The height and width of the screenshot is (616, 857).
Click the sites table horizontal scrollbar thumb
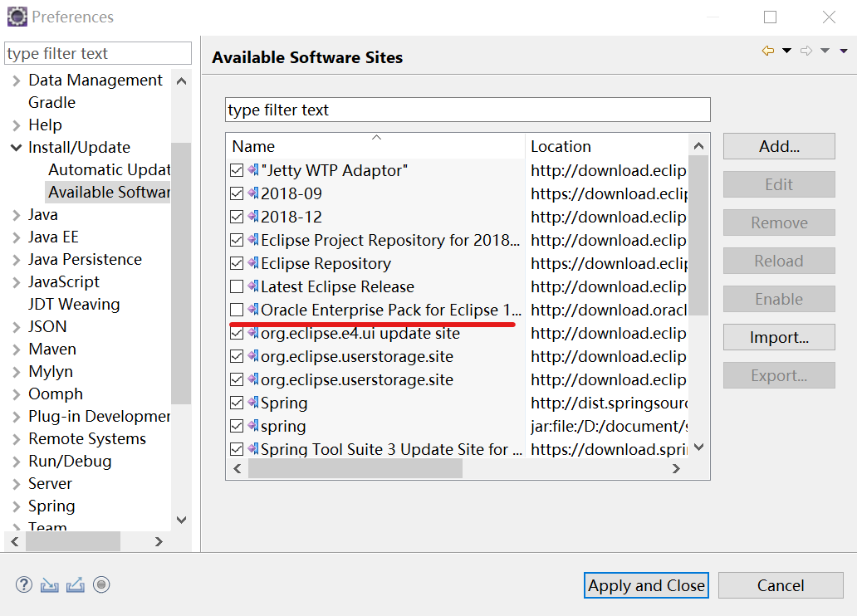click(x=355, y=468)
